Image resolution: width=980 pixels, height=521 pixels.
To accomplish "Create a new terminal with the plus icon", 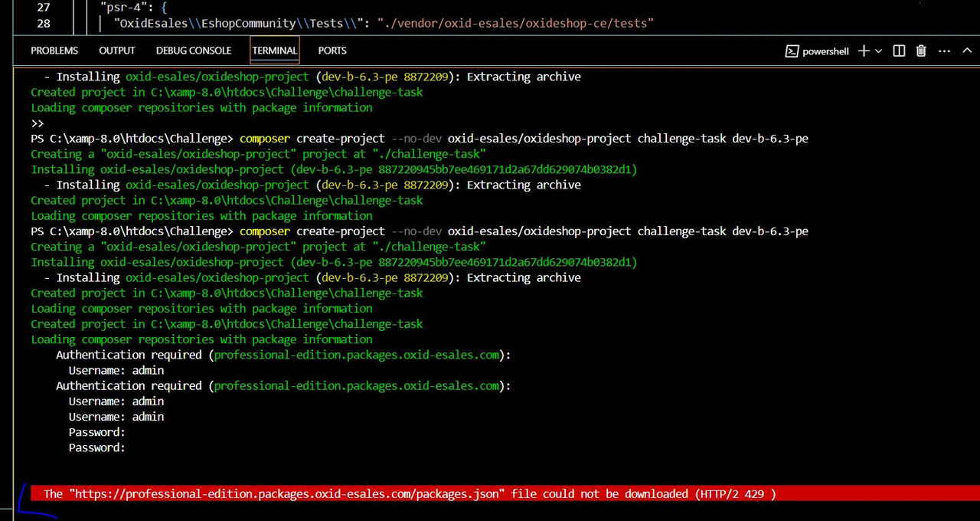I will 864,51.
